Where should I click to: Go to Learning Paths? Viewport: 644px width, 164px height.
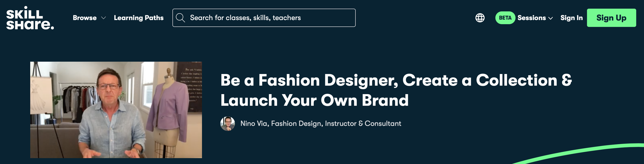click(139, 18)
